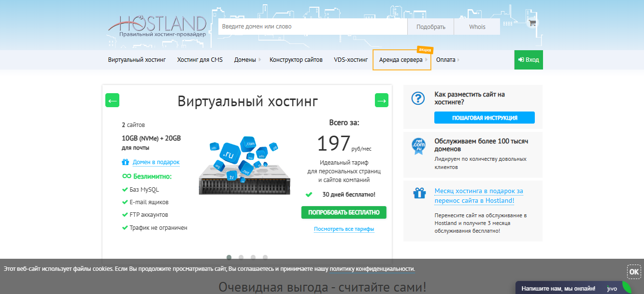Click the Подобрать domain search button
Screen dimensions: 644x294
coord(431,27)
